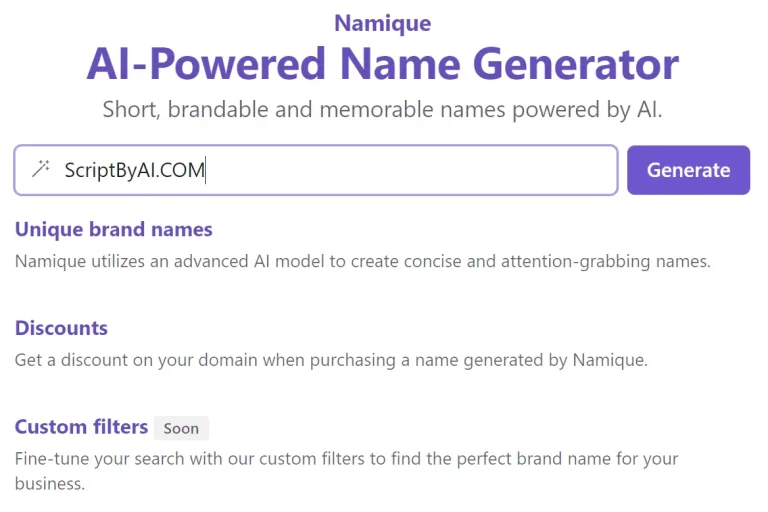Click the word Namique in Discounts description
Screen dimensions: 768x512
610,360
